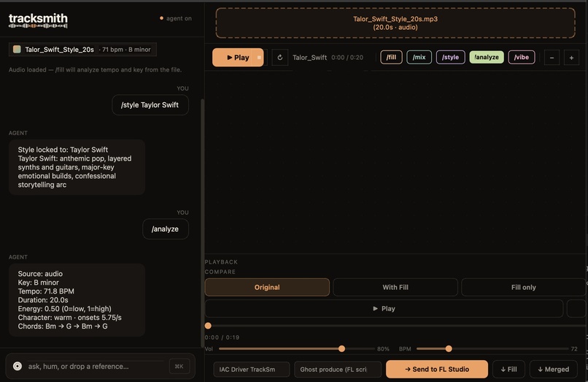Click the restart loop icon
588x382 pixels.
point(279,58)
